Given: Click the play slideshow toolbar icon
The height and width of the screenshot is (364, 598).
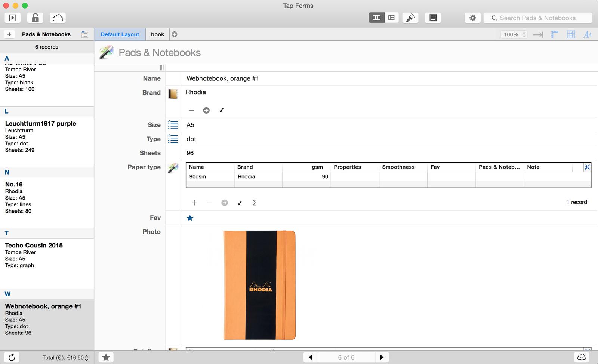Looking at the screenshot, I should (12, 18).
